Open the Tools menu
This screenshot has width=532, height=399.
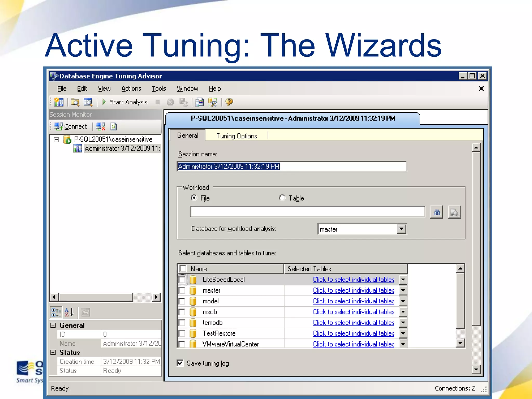[x=159, y=89]
